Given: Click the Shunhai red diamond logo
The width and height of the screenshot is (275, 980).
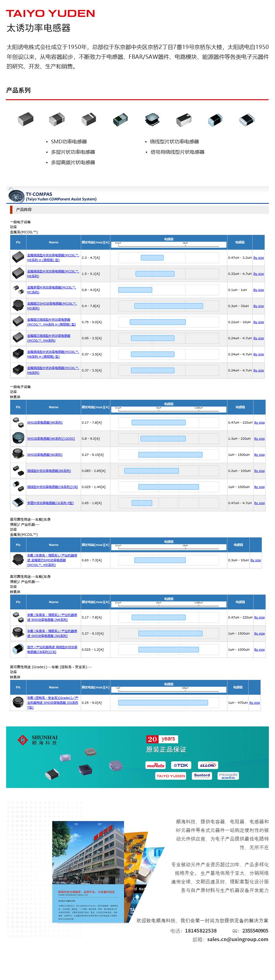Looking at the screenshot, I should (x=23, y=740).
